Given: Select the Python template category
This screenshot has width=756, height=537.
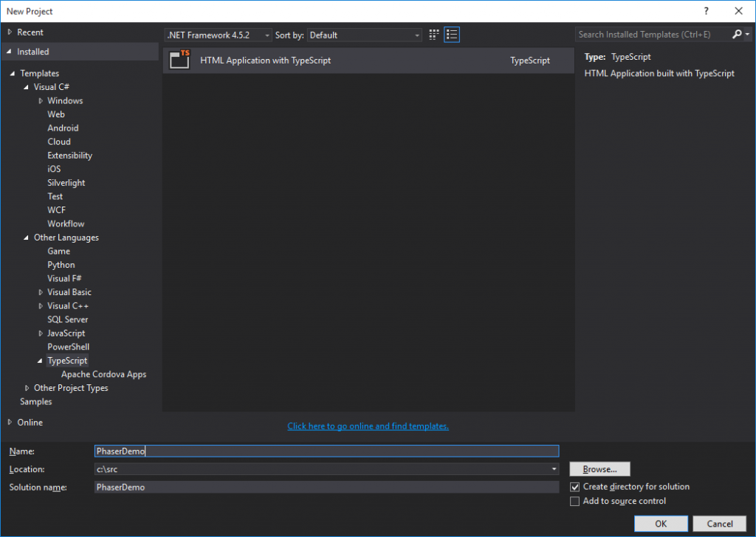Looking at the screenshot, I should 61,264.
